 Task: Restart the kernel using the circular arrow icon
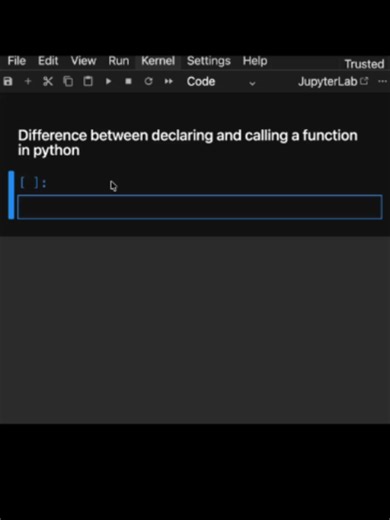(149, 81)
